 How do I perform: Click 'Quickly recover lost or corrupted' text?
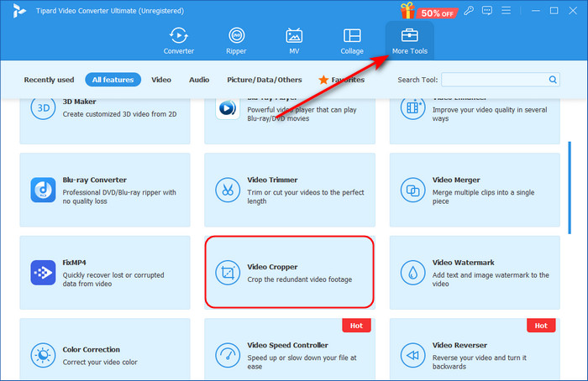tap(113, 275)
